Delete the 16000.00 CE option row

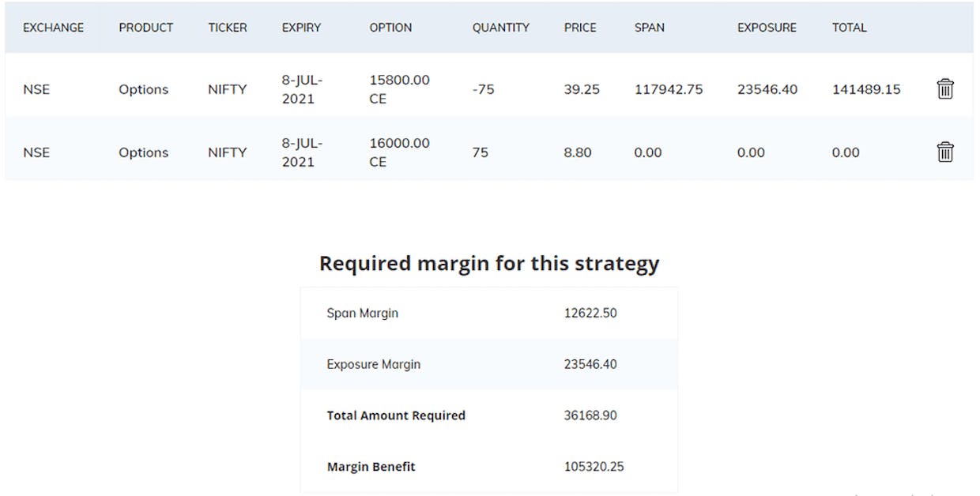point(945,152)
